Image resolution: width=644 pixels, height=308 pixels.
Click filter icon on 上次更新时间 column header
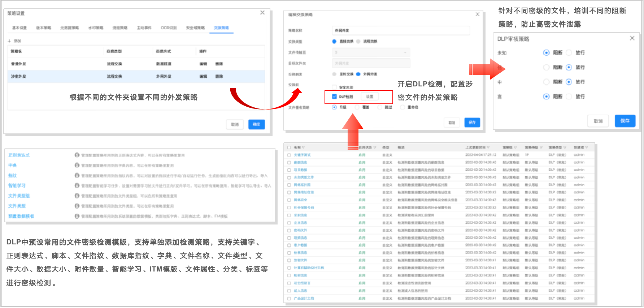click(488, 147)
